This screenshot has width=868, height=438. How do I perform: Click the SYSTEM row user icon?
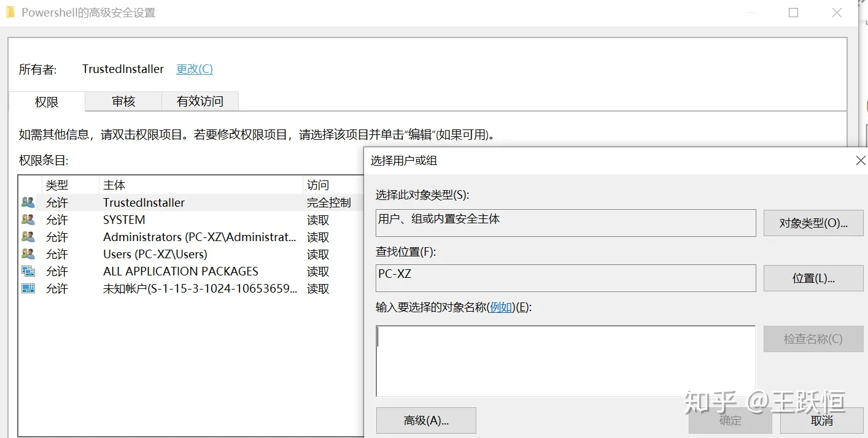pyautogui.click(x=28, y=219)
